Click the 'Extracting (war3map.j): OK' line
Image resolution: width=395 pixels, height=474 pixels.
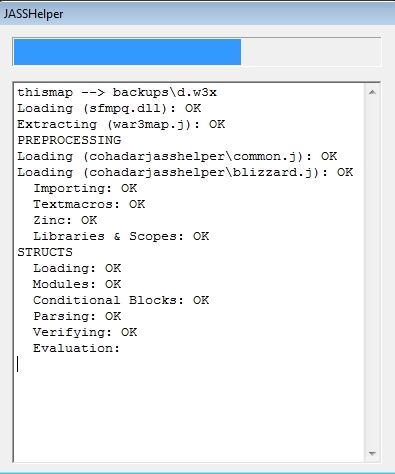[x=121, y=124]
